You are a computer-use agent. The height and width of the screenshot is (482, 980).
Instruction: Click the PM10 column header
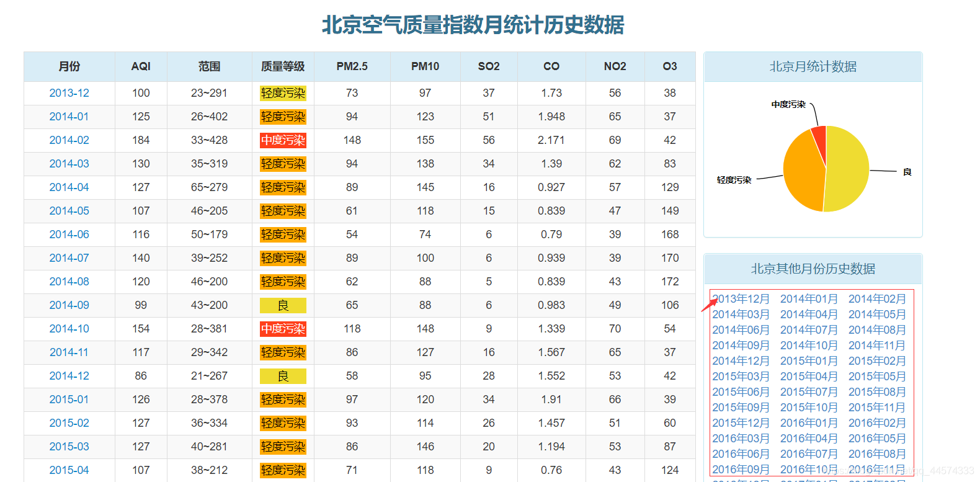click(x=425, y=66)
